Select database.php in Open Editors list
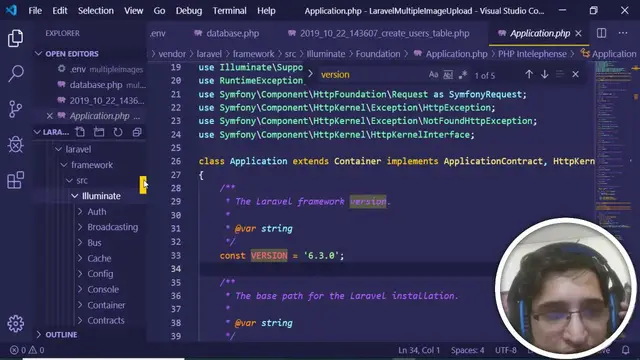This screenshot has height=360, width=640. pos(90,85)
